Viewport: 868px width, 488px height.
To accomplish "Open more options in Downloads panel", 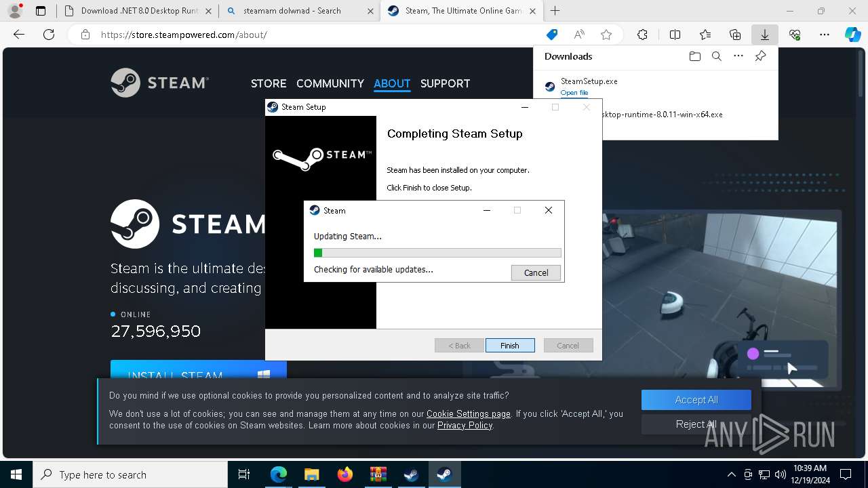I will tap(738, 56).
